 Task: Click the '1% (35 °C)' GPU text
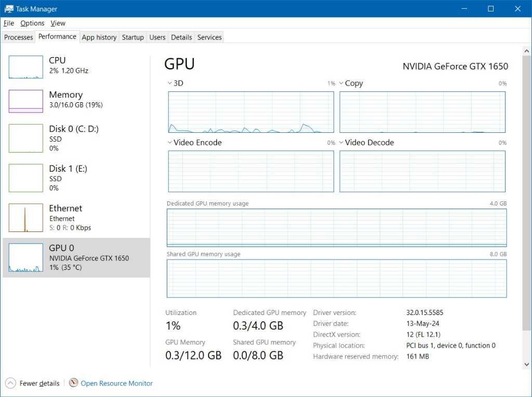(65, 267)
